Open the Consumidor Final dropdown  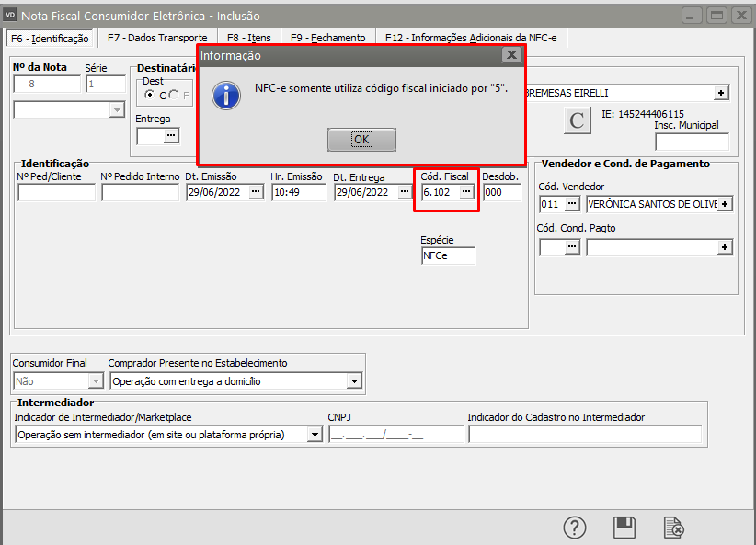pyautogui.click(x=96, y=381)
